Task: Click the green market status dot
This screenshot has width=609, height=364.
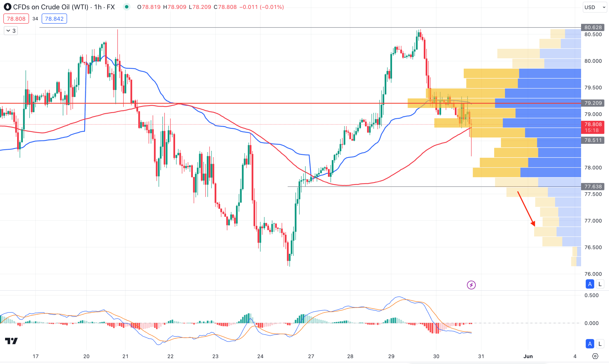Action: [127, 7]
